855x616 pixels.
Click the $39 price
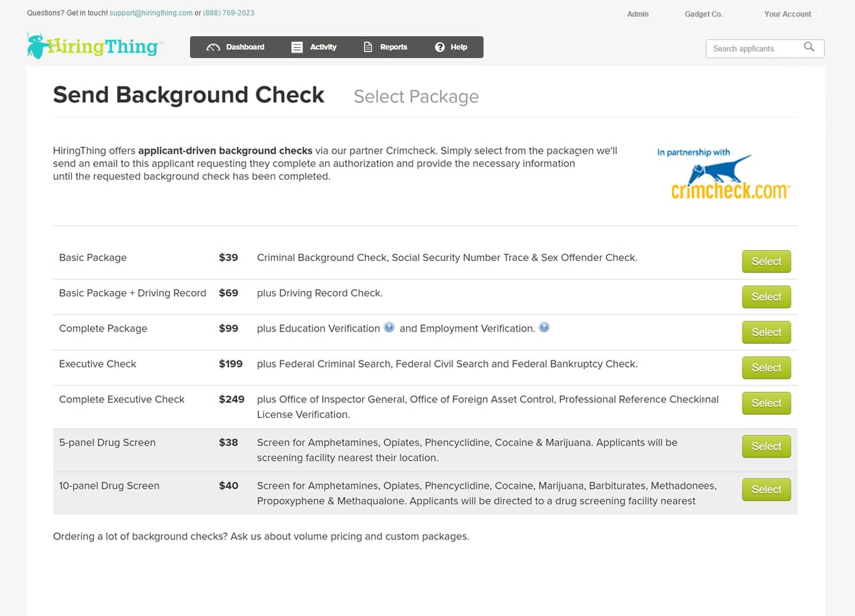[228, 258]
